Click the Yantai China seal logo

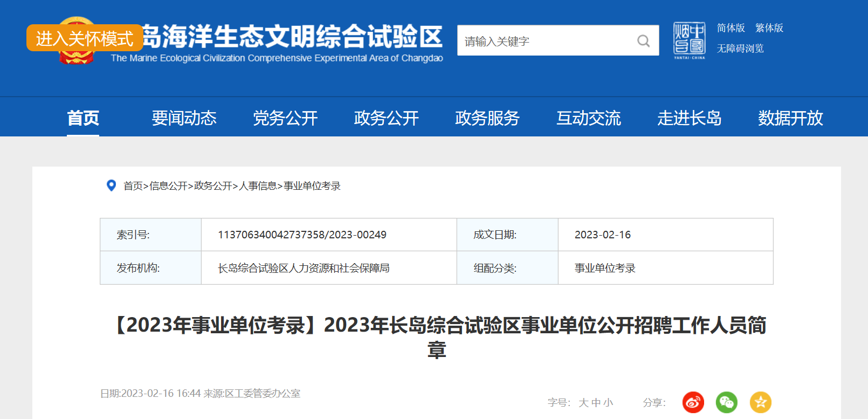(x=689, y=40)
